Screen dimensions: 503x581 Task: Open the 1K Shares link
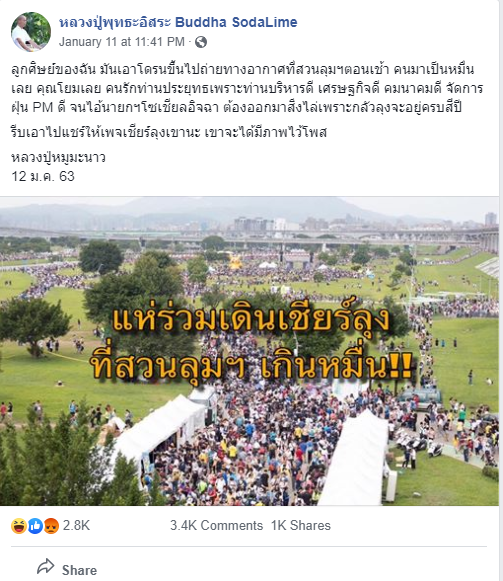pyautogui.click(x=301, y=525)
